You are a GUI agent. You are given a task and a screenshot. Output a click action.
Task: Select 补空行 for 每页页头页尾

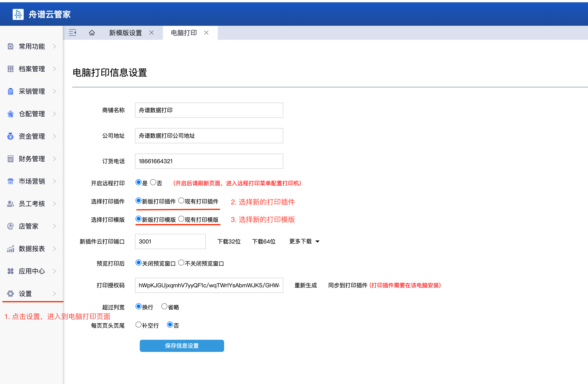click(138, 325)
